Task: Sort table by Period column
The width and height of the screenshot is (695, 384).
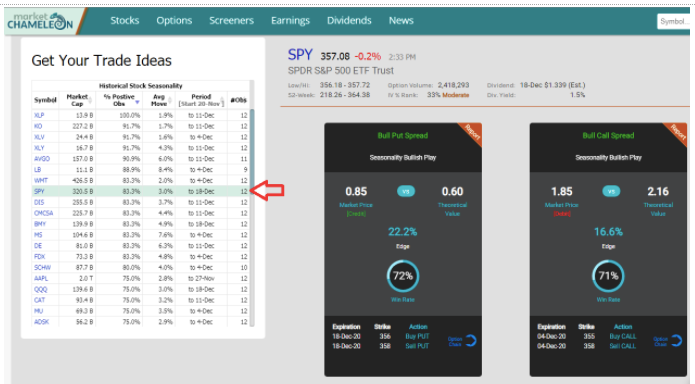Action: [201, 100]
